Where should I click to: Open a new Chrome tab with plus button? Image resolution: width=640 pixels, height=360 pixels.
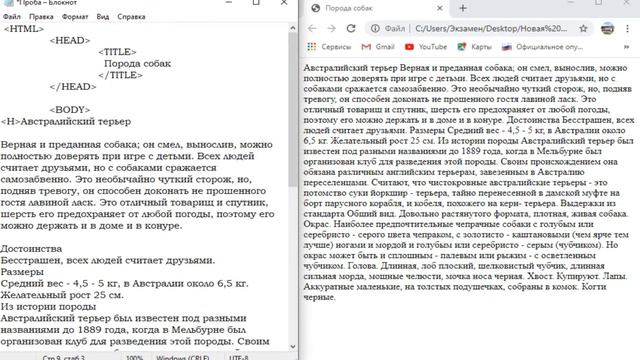click(x=462, y=8)
